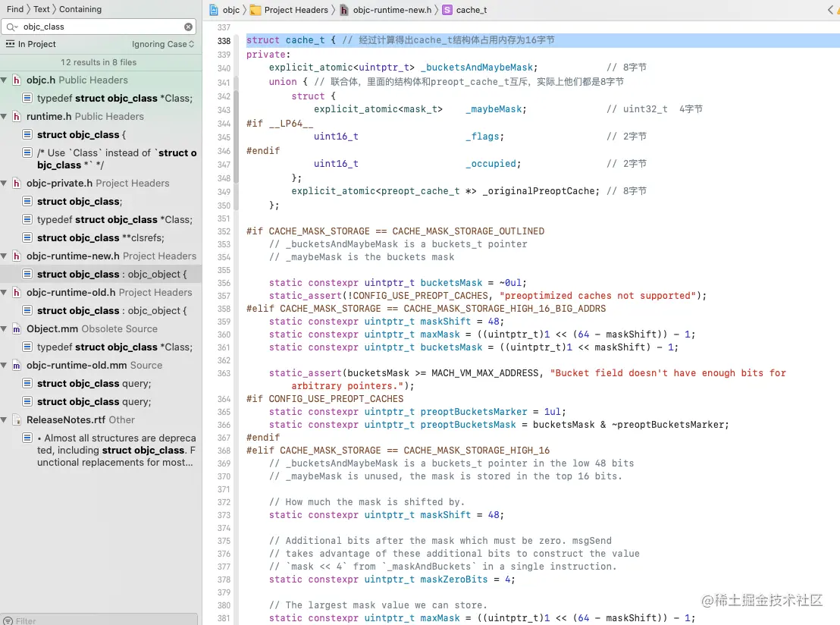The image size is (840, 625).
Task: Select the Object.mm source file icon
Action: click(17, 328)
